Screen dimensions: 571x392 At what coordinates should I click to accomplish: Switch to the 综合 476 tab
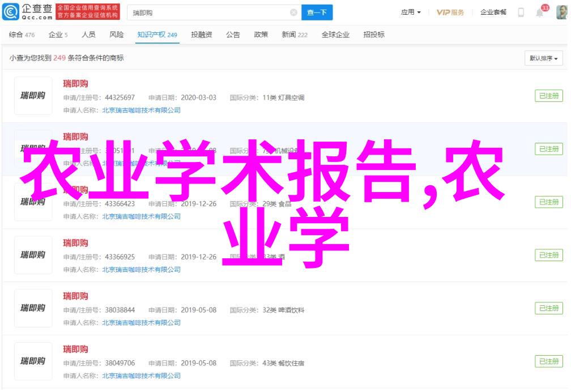[22, 35]
